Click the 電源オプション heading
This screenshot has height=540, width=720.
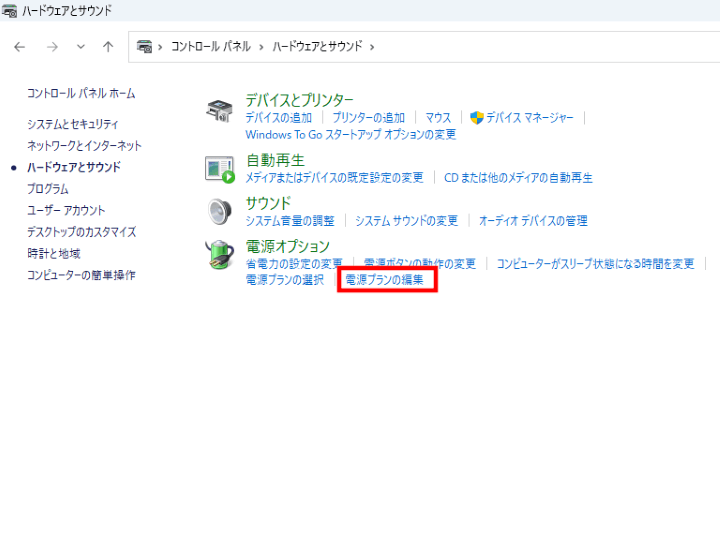[288, 247]
